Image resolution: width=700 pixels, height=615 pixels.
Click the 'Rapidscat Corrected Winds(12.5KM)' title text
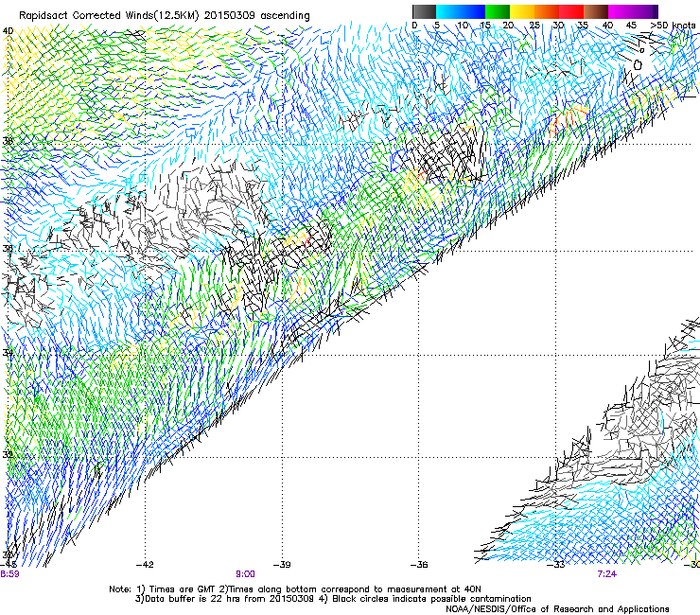tap(109, 16)
